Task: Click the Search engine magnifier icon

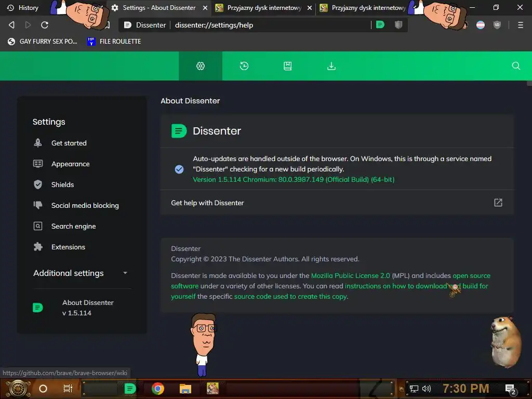Action: coord(37,226)
